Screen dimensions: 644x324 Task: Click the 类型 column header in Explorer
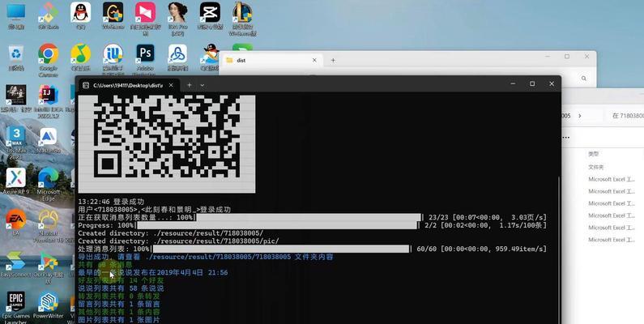593,154
